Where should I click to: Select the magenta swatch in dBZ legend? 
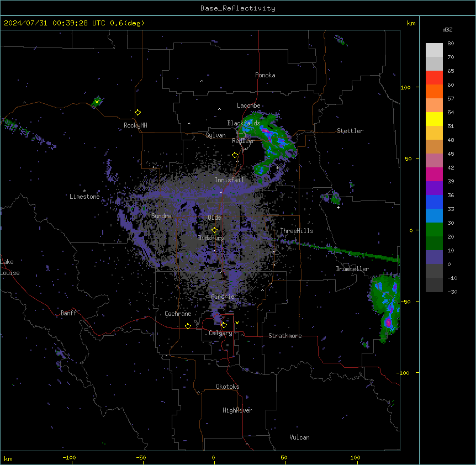434,174
